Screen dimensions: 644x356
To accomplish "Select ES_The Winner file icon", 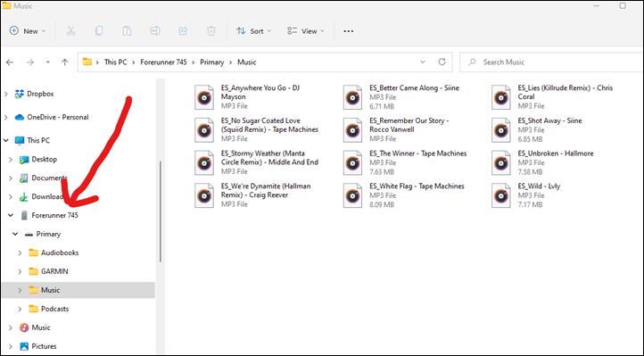I will [x=353, y=163].
